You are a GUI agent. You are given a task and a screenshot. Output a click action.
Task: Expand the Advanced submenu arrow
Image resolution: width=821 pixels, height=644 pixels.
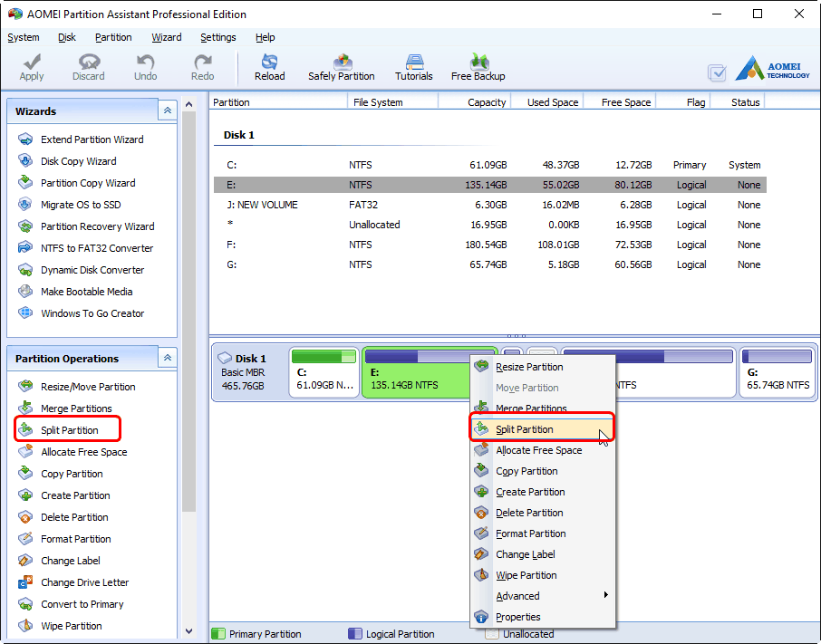606,595
